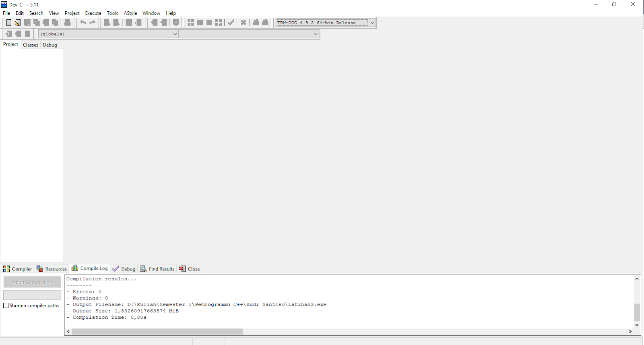Click the Output Filename Latihan3.exe line
Screen dimensions: 644x345
coord(196,304)
